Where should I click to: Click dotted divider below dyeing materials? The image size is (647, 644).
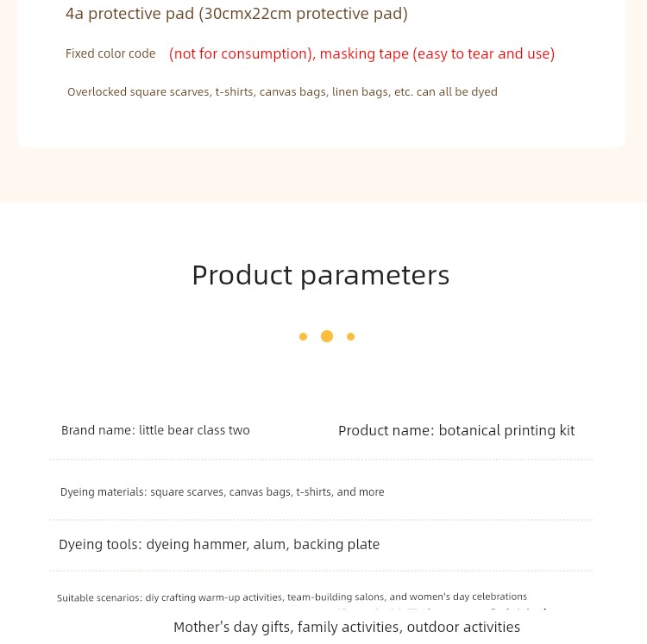[321, 520]
